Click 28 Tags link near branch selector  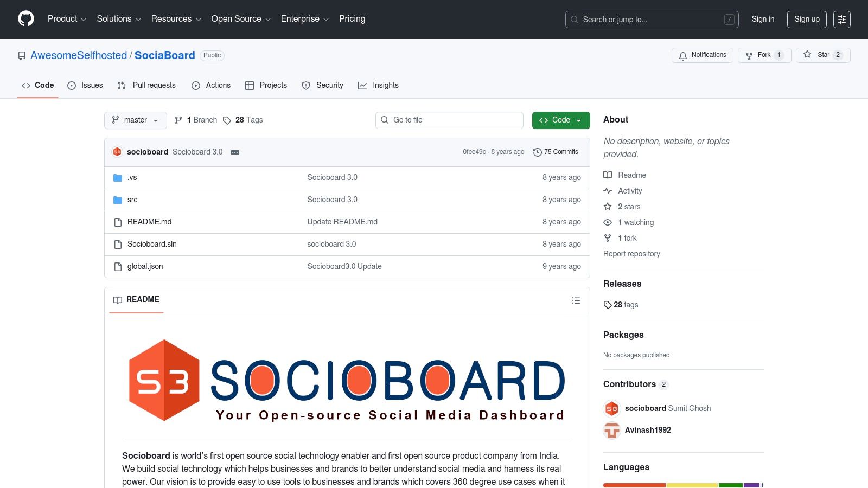[x=242, y=120]
